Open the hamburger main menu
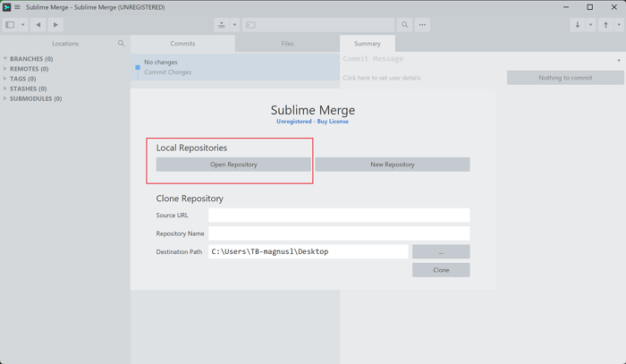Screen dimensions: 626x364 click(x=17, y=7)
